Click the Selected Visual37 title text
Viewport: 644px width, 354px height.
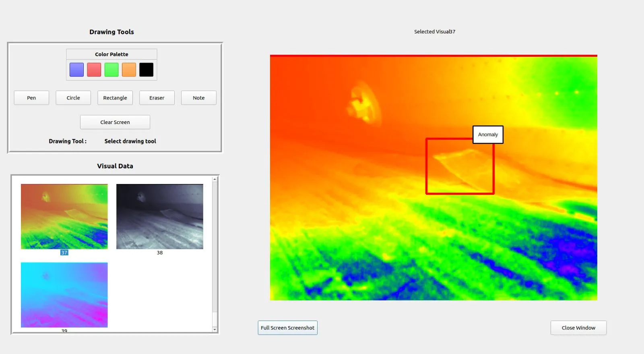[435, 31]
